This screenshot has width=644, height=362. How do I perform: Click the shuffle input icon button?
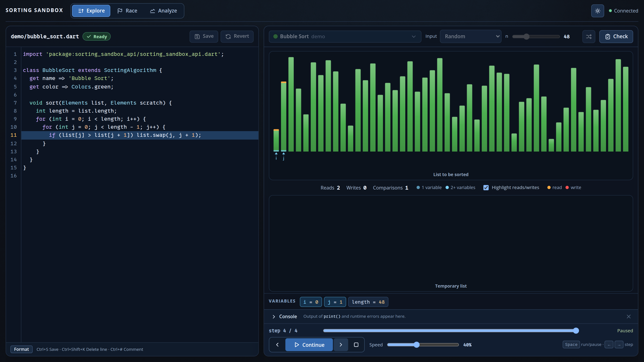(x=589, y=36)
